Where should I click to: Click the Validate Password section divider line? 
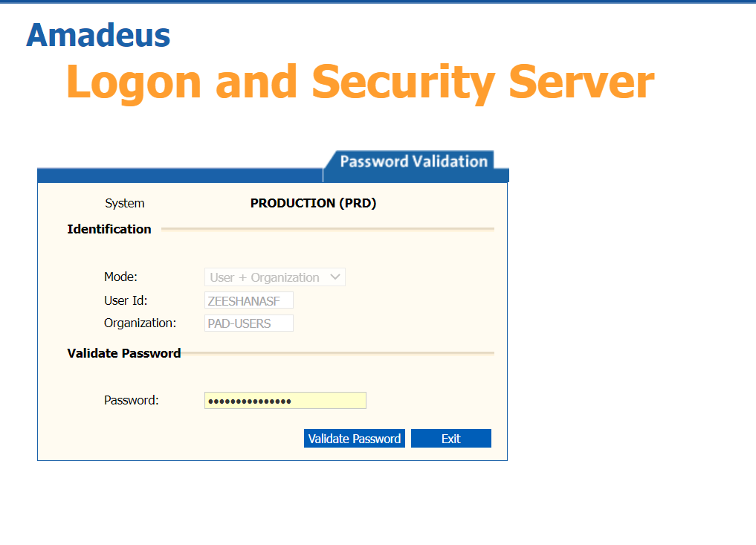(x=337, y=353)
